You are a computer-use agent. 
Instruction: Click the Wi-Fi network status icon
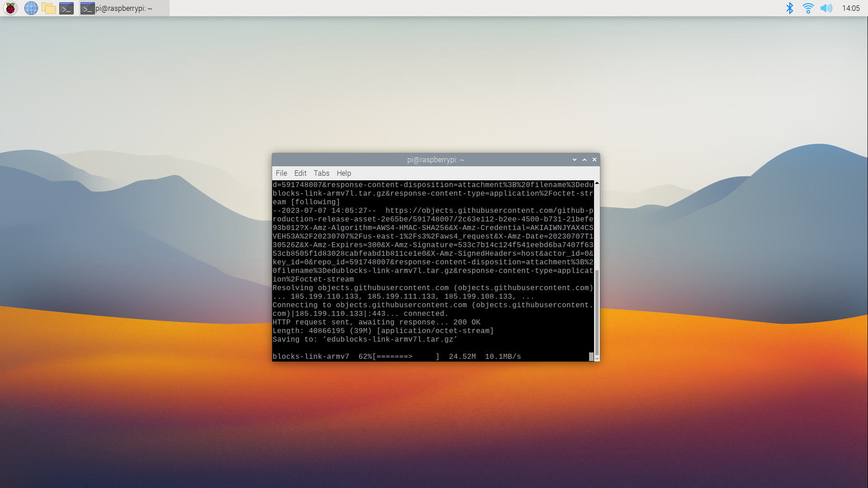tap(808, 8)
